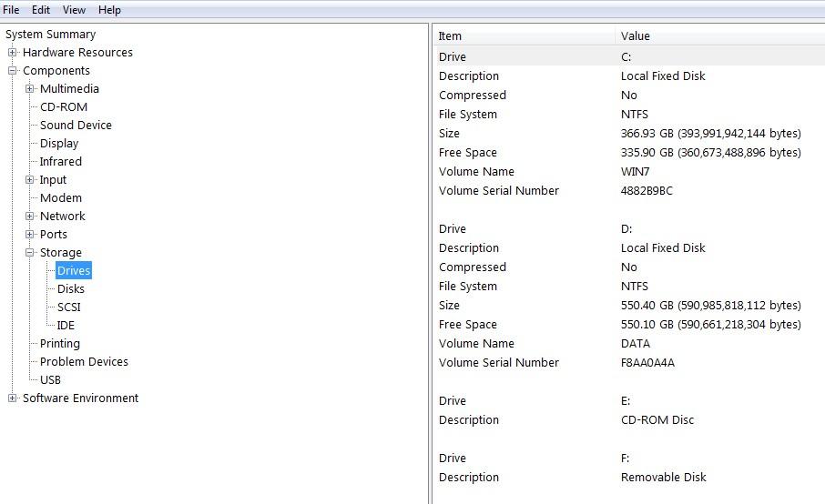Select the SCSI tree item
This screenshot has width=825, height=504.
click(68, 307)
